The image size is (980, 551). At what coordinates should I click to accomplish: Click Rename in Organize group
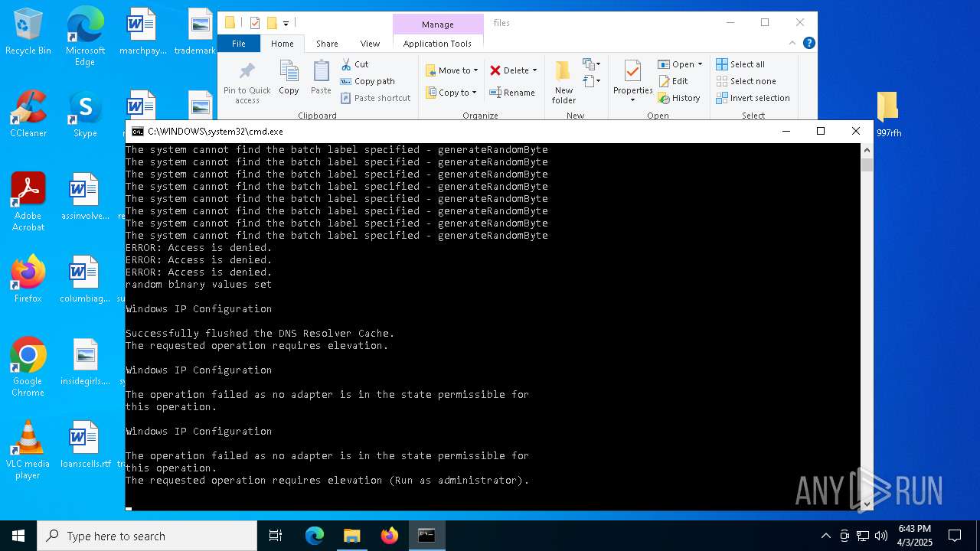(512, 93)
